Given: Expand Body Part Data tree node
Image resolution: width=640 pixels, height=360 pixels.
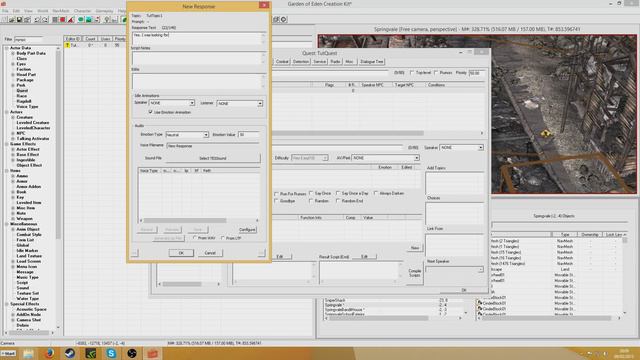Looking at the screenshot, I should [x=13, y=53].
